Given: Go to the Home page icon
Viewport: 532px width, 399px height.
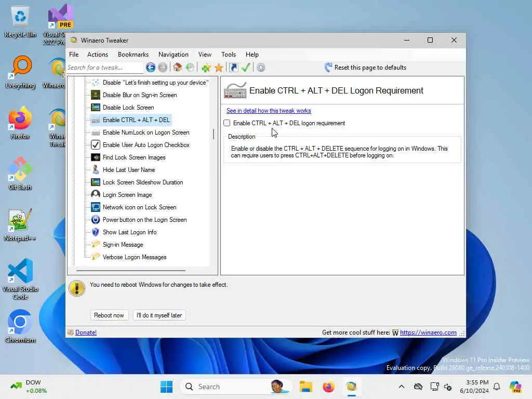Looking at the screenshot, I should (178, 68).
